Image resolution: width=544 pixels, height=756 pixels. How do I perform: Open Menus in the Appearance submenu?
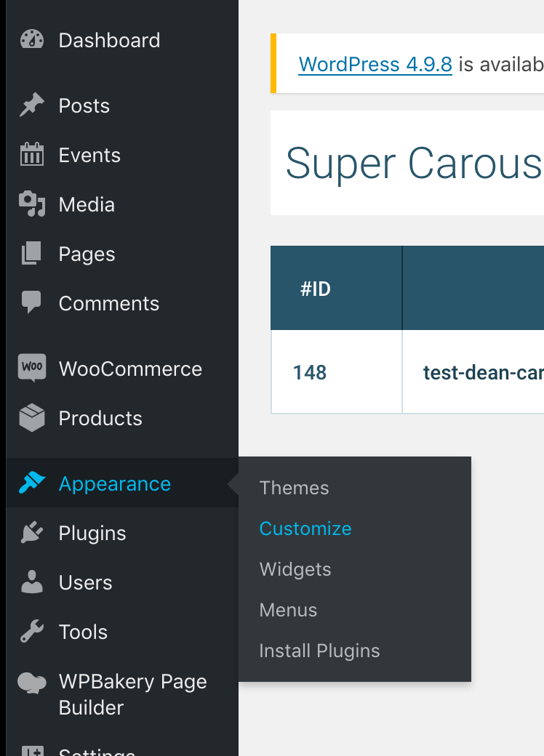[289, 610]
